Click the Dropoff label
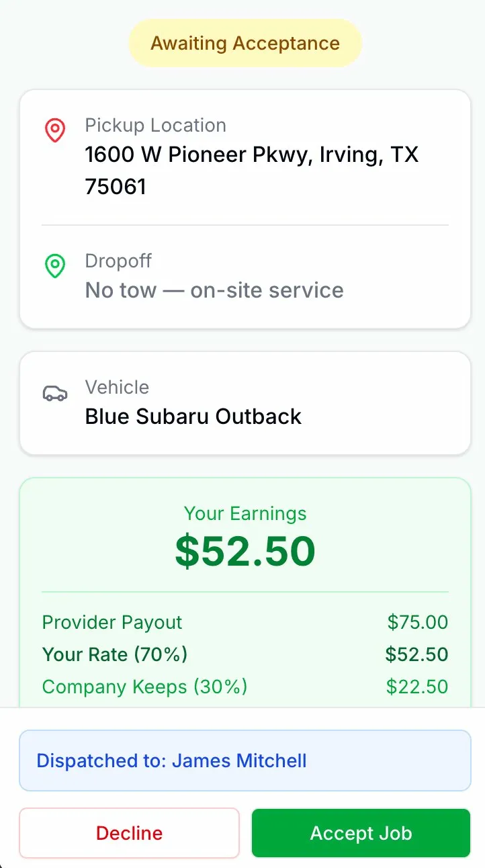 118,261
